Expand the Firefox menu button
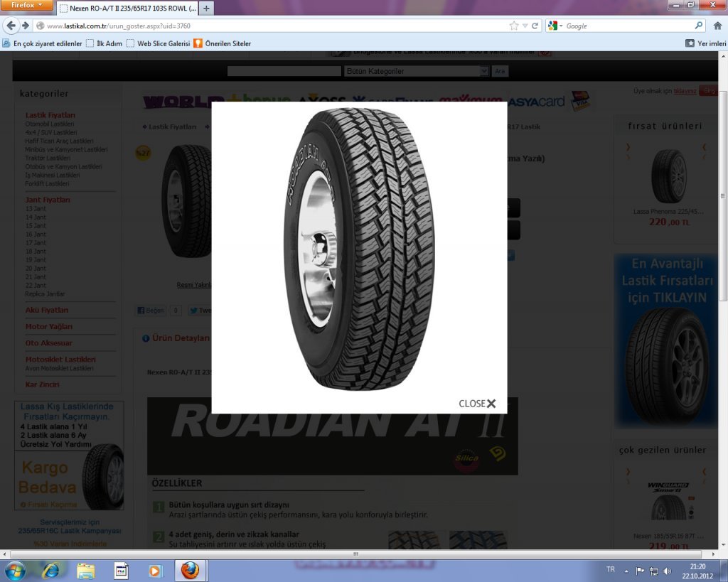Image resolution: width=728 pixels, height=582 pixels. (26, 6)
